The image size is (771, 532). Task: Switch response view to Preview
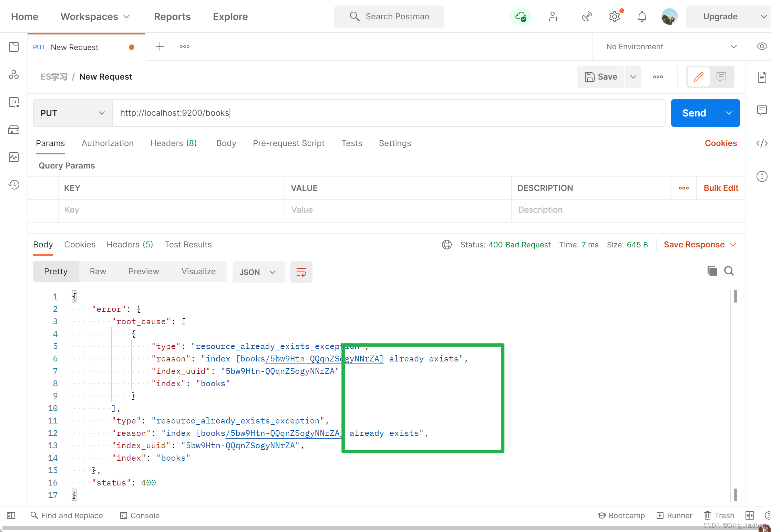pos(144,272)
